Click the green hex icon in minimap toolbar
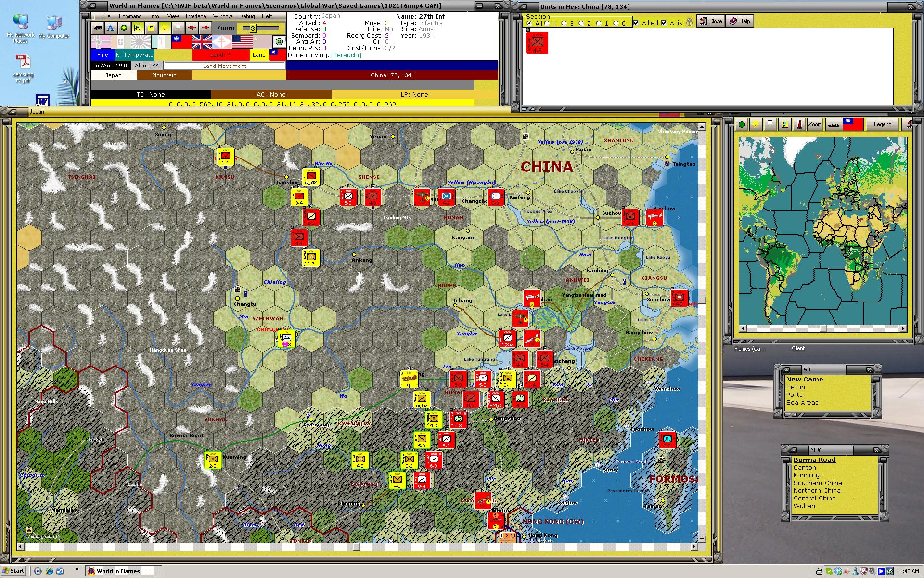This screenshot has width=924, height=578. pyautogui.click(x=742, y=124)
